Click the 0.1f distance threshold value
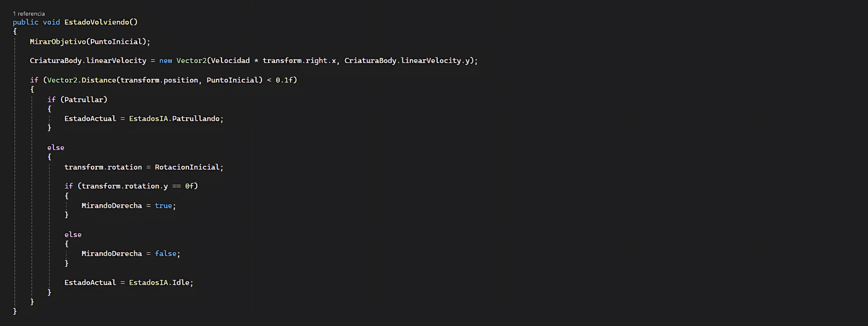868x326 pixels. 284,80
